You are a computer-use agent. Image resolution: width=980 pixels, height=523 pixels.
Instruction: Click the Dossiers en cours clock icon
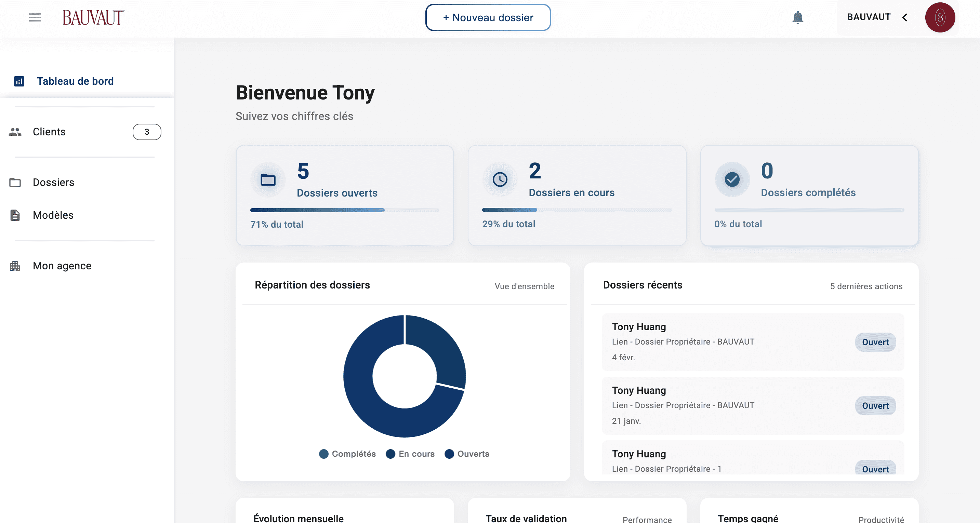pos(500,179)
